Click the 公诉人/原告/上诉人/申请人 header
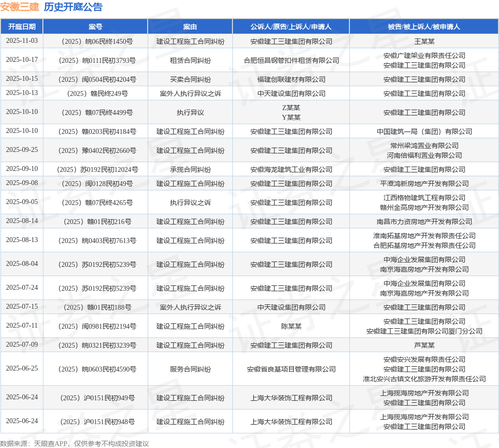The height and width of the screenshot is (448, 499). pyautogui.click(x=291, y=27)
